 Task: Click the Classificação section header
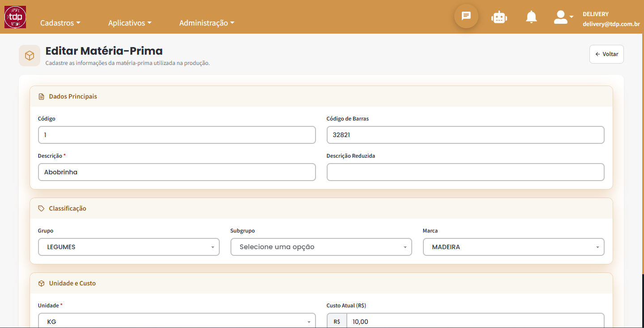point(321,208)
